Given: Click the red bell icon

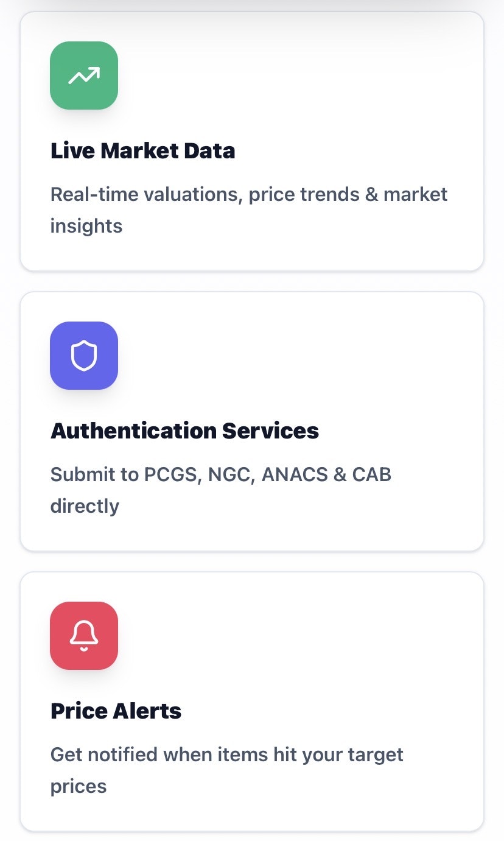Looking at the screenshot, I should pos(84,636).
